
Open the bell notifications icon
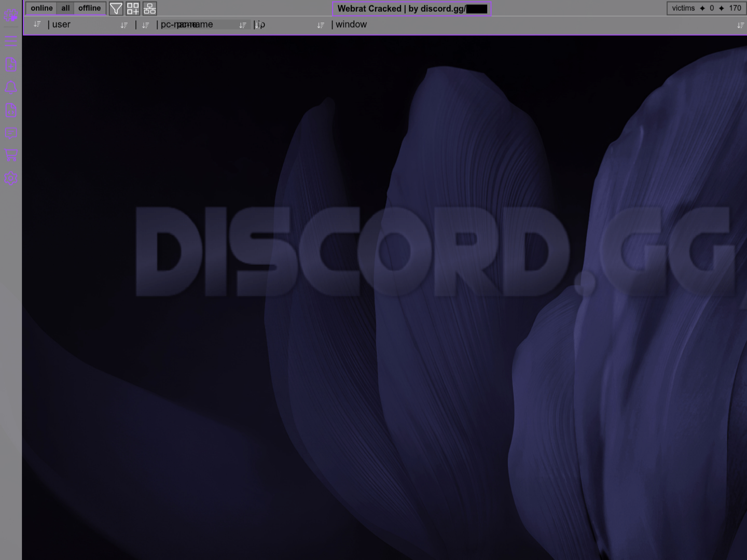coord(11,87)
